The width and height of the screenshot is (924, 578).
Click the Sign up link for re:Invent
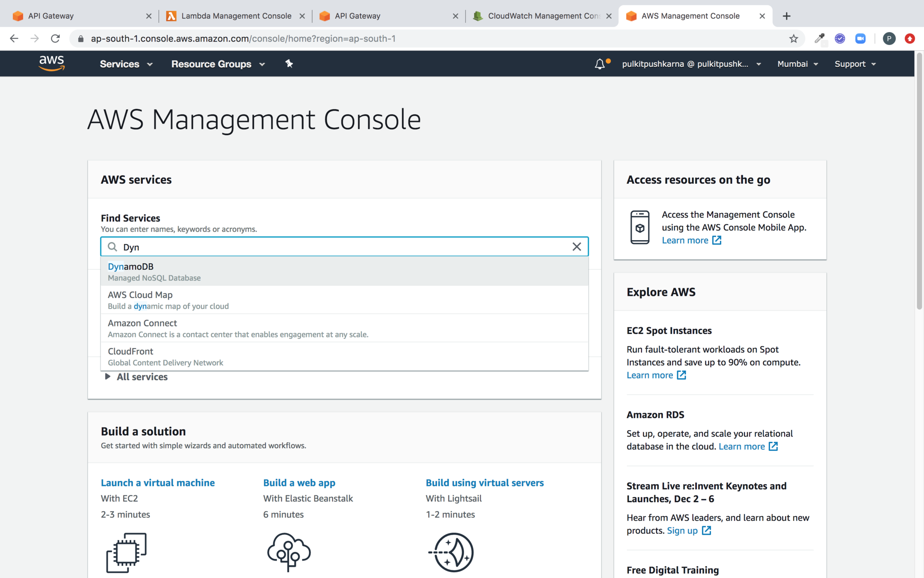pos(682,530)
